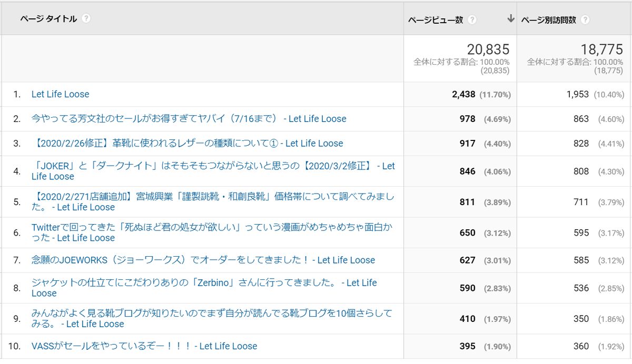This screenshot has width=632, height=364.
Task: Select unique pageviews 863 in row 2
Action: (x=581, y=119)
